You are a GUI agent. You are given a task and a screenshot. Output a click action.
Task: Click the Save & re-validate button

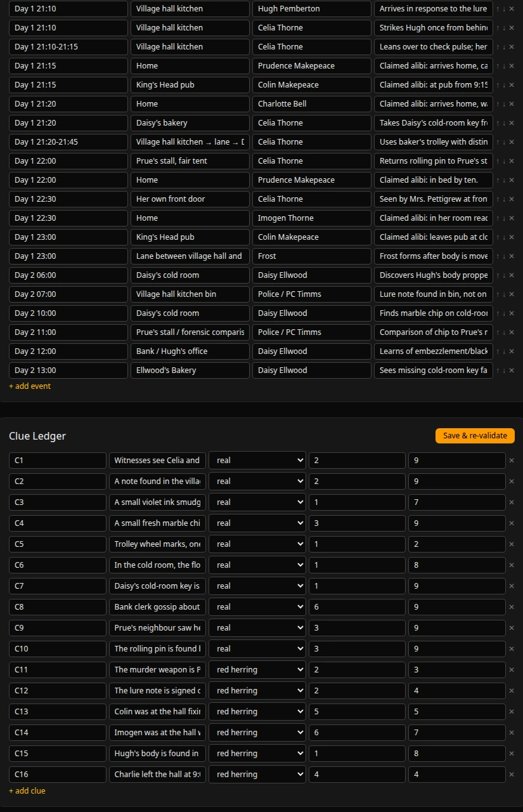(x=475, y=436)
